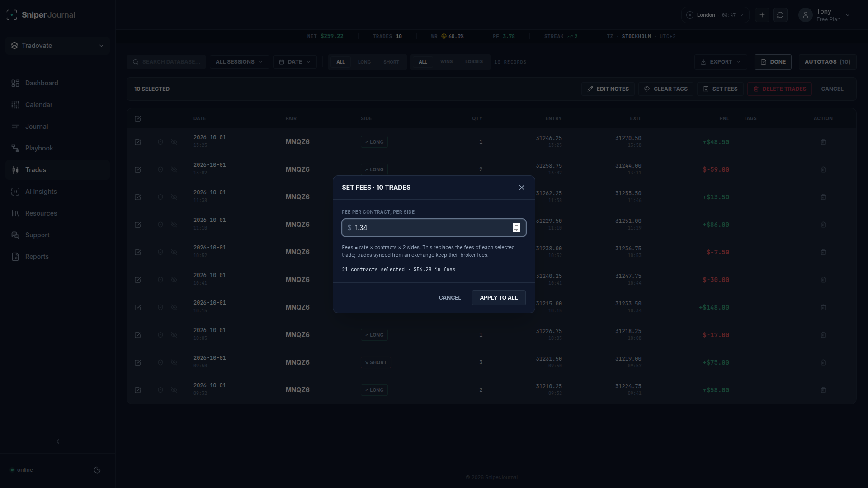This screenshot has width=868, height=488.
Task: Collapse the sidebar with arrow
Action: [x=57, y=441]
